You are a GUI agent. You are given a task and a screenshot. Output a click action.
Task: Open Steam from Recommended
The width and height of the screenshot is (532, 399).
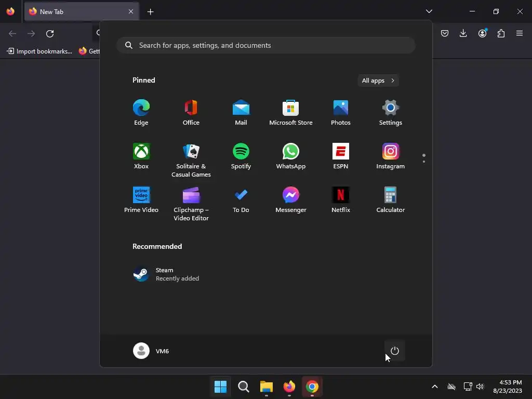(166, 274)
